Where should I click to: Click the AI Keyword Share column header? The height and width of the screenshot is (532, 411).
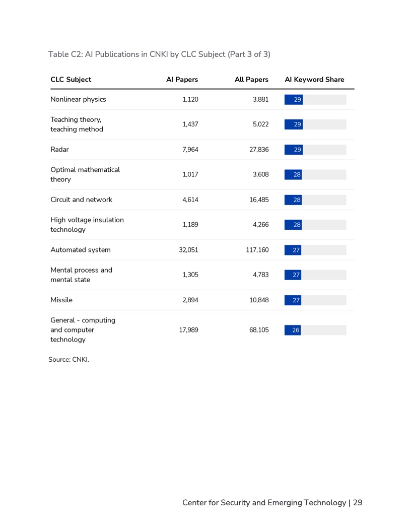(314, 80)
